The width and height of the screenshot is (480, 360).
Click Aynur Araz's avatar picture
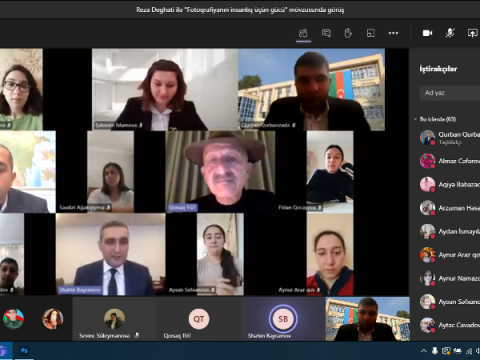[x=427, y=255]
